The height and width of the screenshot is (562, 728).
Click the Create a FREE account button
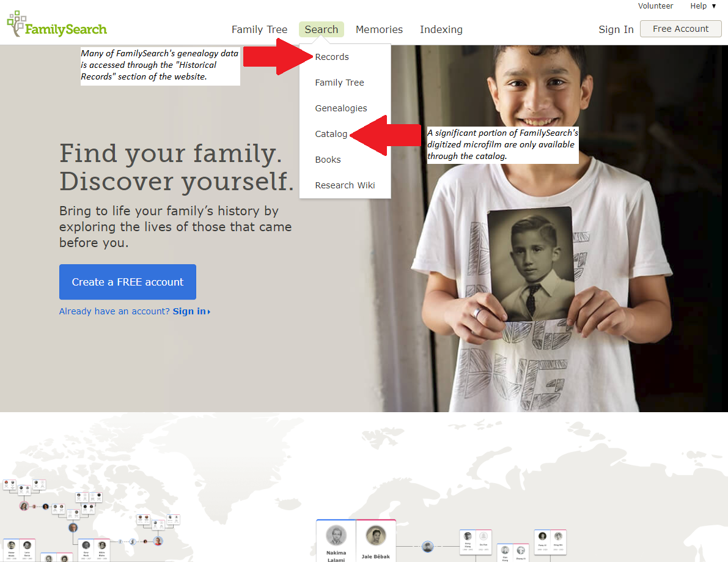128,282
